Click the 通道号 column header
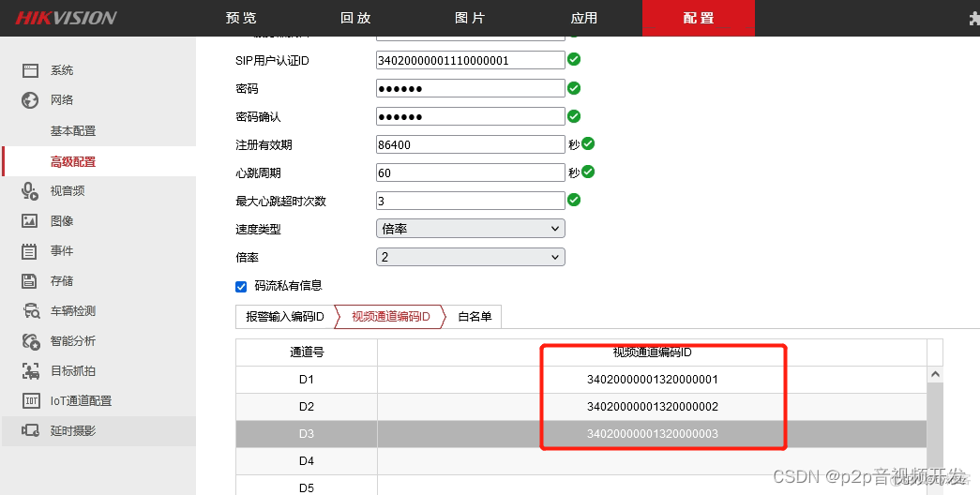Image resolution: width=980 pixels, height=495 pixels. point(307,352)
